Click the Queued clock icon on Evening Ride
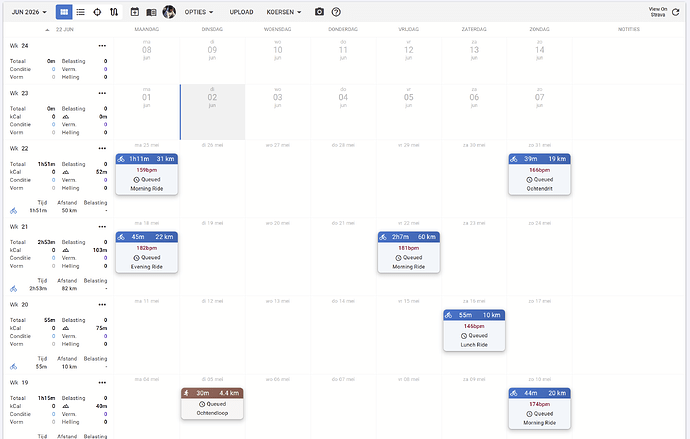The height and width of the screenshot is (439, 690). click(136, 258)
